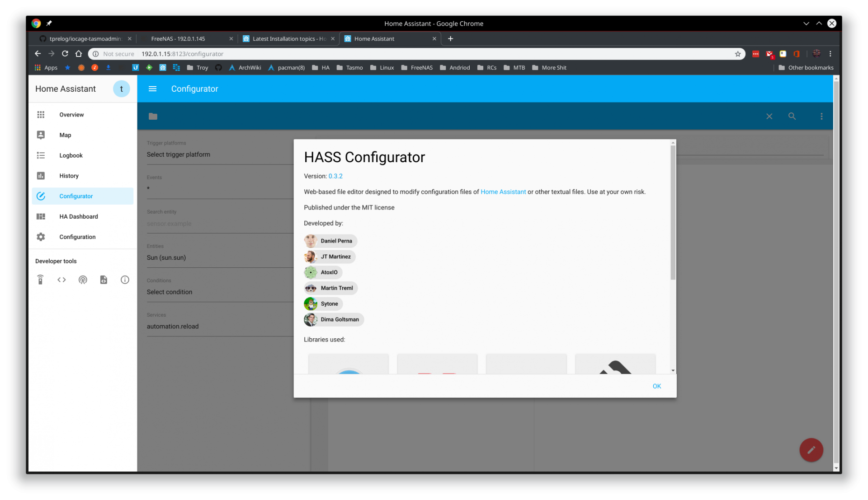Open the Entities dropdown showing Sun (sun.sun)
This screenshot has width=868, height=500.
click(220, 257)
